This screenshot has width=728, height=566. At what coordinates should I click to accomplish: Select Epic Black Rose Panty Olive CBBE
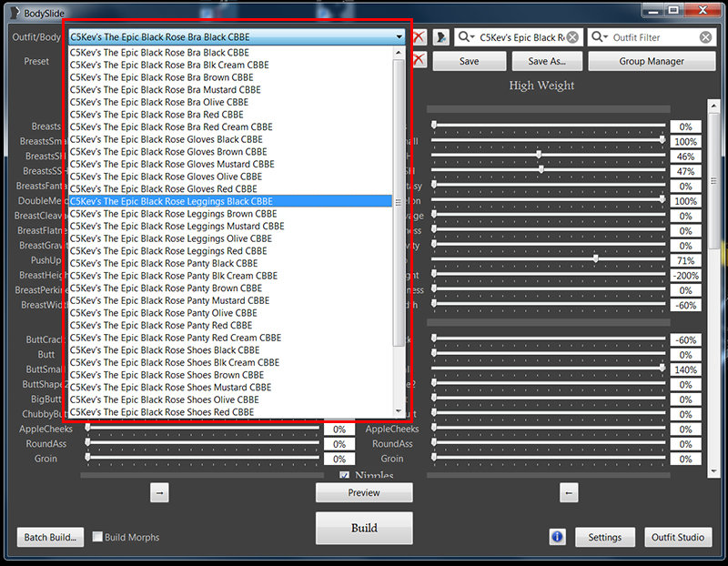pos(230,313)
